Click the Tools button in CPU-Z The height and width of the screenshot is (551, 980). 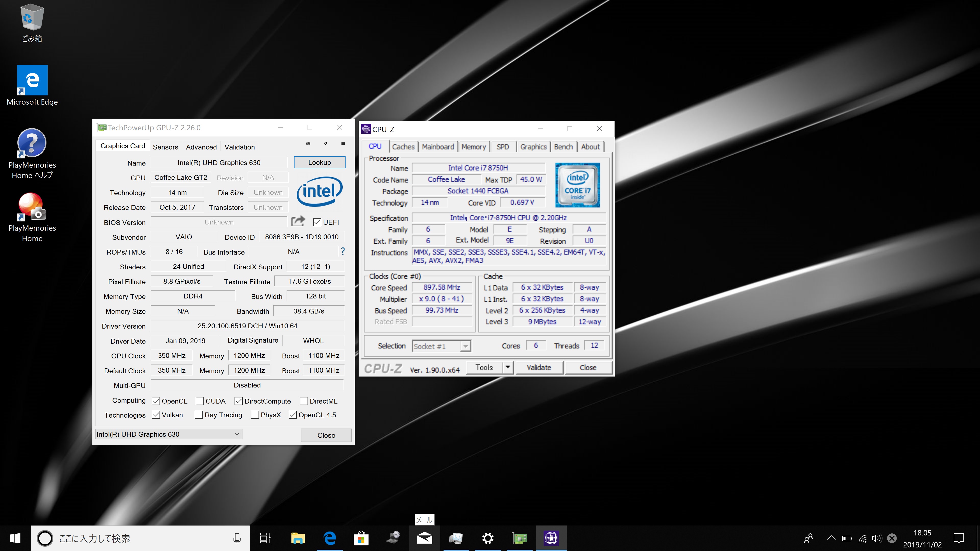coord(484,367)
